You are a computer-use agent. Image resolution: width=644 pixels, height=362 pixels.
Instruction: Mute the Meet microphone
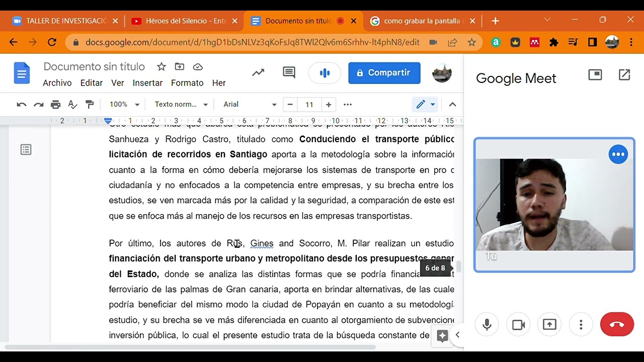pos(487,325)
